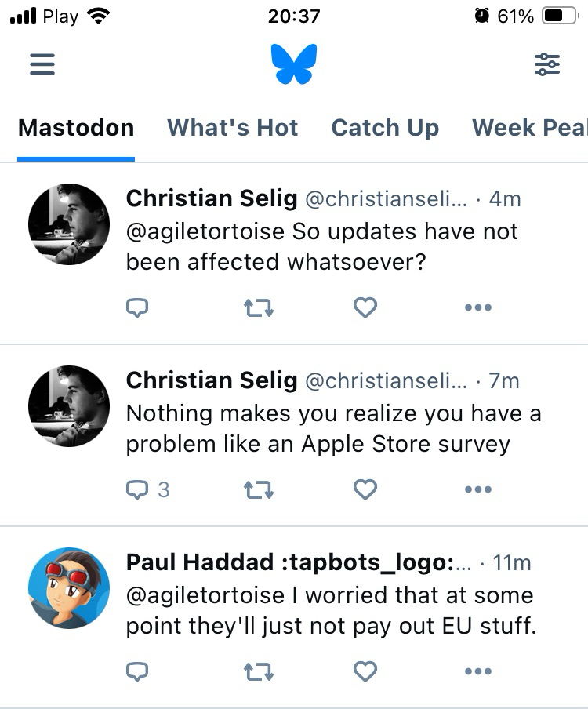The width and height of the screenshot is (588, 709).
Task: Open more options on Paul Haddad's post
Action: (x=477, y=671)
